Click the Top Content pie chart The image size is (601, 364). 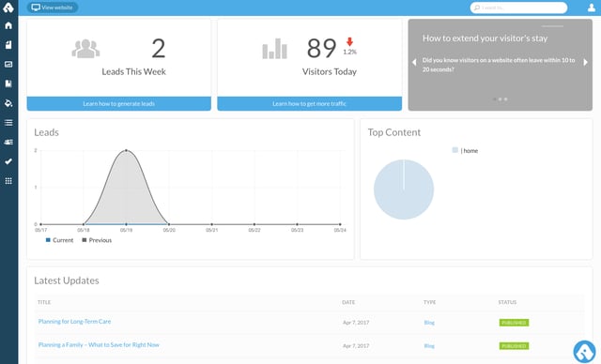pyautogui.click(x=404, y=190)
